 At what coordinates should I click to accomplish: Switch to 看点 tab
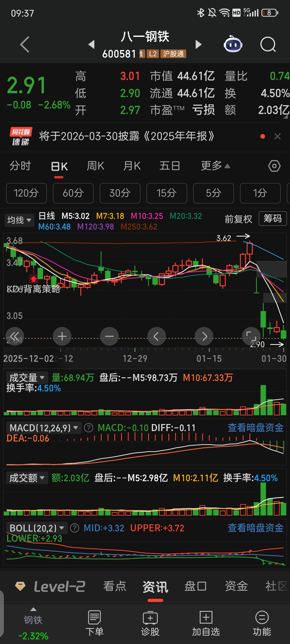coord(115,586)
